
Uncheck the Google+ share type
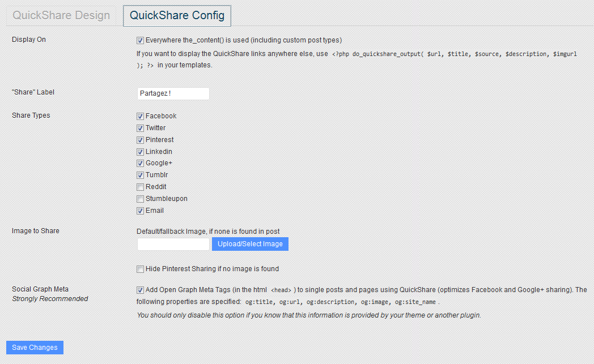[x=140, y=163]
